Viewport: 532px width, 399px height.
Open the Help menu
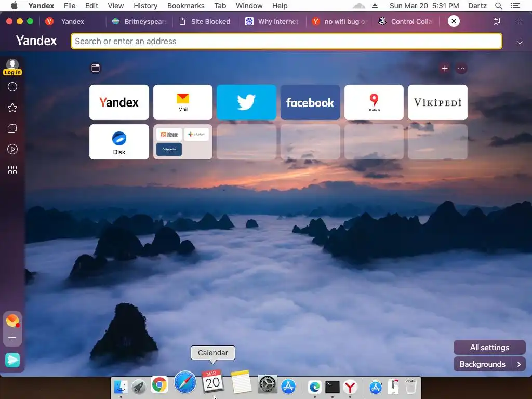tap(280, 6)
